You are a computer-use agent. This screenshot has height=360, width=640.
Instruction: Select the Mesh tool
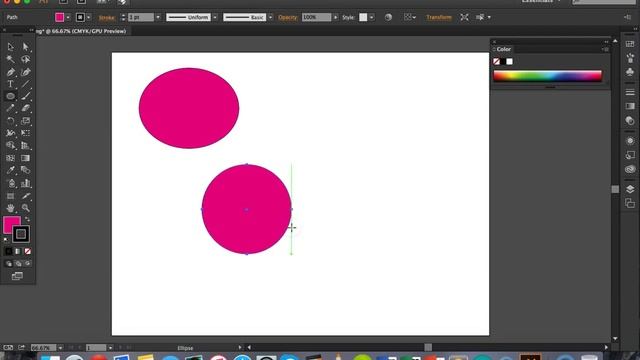[x=10, y=158]
